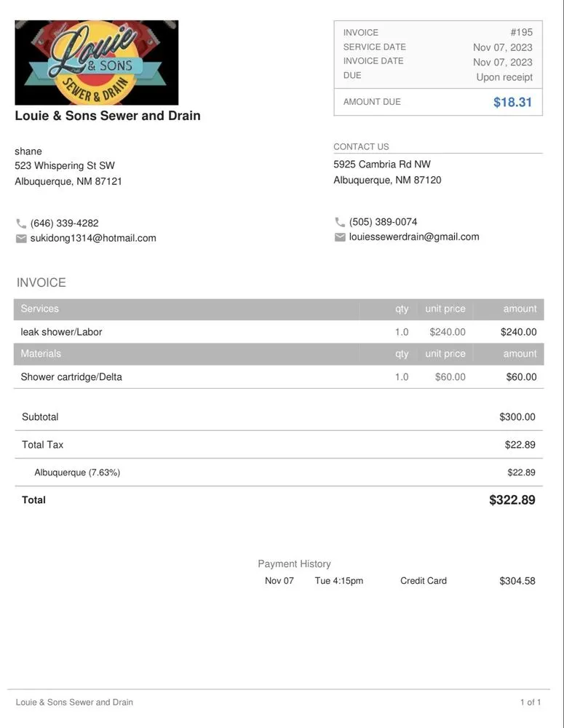564x728 pixels.
Task: Click the phone icon beside (505) 389-0074
Action: click(x=340, y=222)
